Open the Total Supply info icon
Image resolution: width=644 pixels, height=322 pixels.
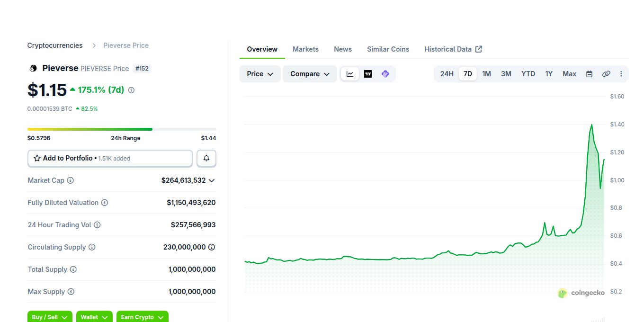tap(73, 269)
